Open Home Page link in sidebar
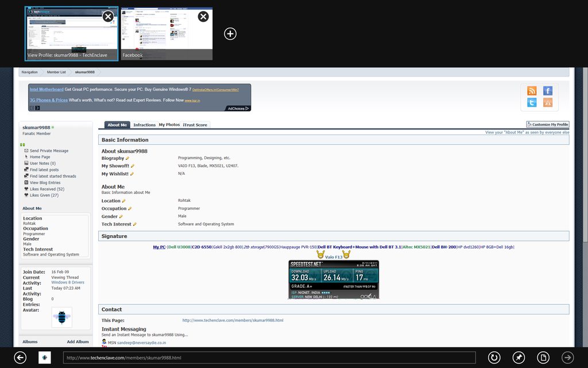 click(40, 157)
